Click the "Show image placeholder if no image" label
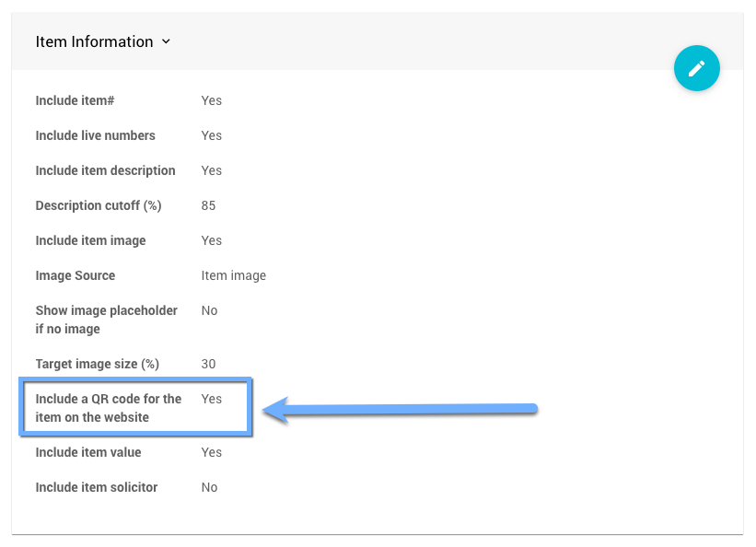The width and height of the screenshot is (756, 547). pyautogui.click(x=106, y=320)
